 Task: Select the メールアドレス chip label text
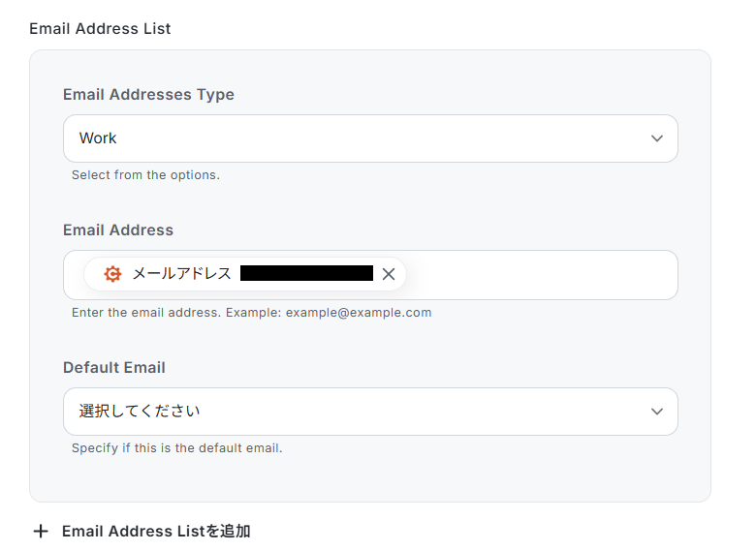(181, 274)
